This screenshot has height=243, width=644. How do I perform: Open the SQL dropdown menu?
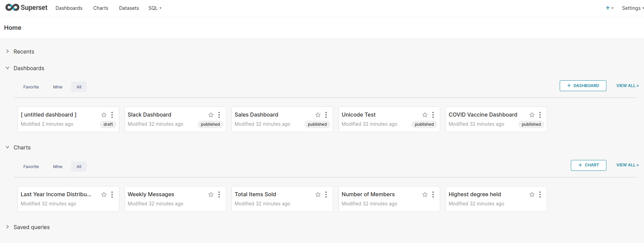pyautogui.click(x=155, y=8)
